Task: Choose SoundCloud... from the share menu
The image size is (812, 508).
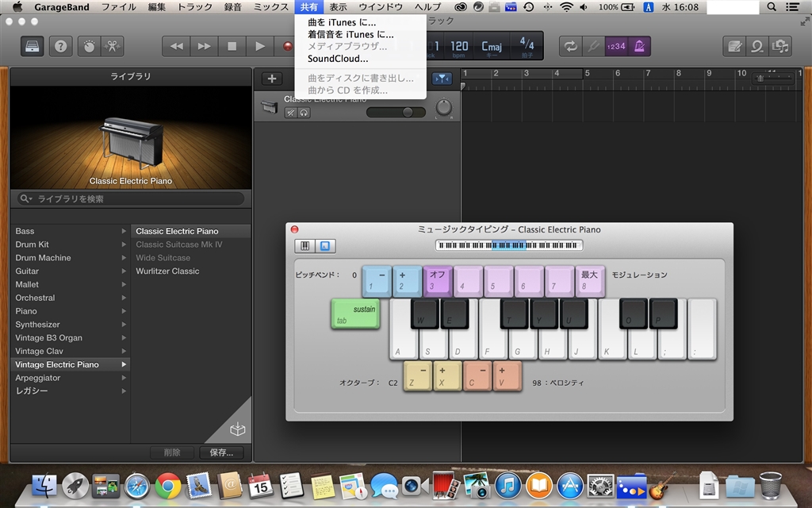Action: pyautogui.click(x=338, y=59)
